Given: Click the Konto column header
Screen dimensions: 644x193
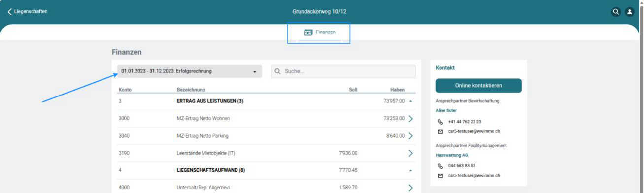Looking at the screenshot, I should 125,90.
